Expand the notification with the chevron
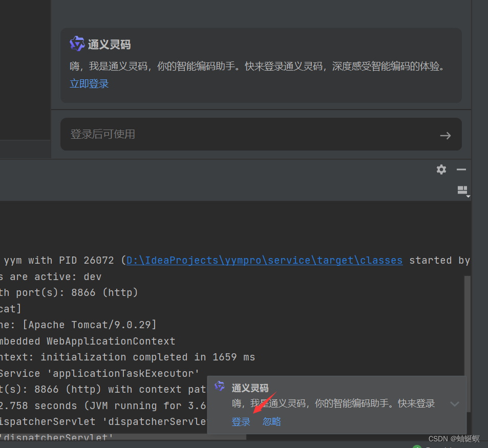Screen dimensions: 488x448 pyautogui.click(x=455, y=404)
